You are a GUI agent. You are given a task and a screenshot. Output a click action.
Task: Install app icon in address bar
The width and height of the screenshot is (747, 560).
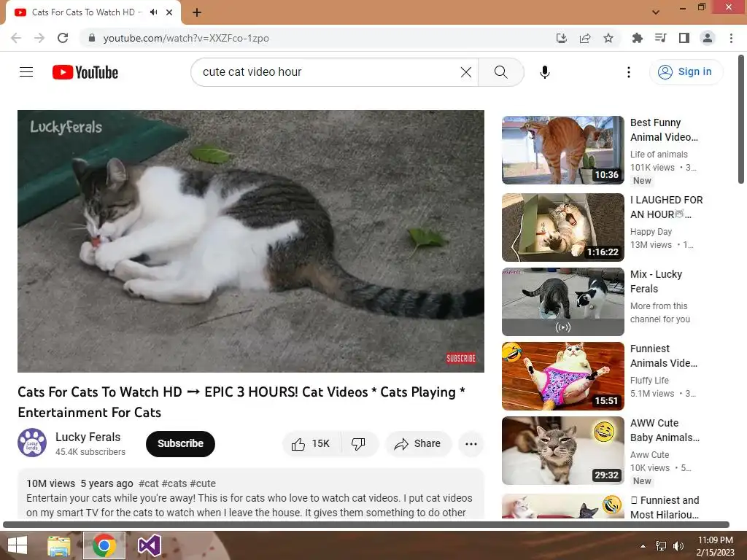click(562, 38)
